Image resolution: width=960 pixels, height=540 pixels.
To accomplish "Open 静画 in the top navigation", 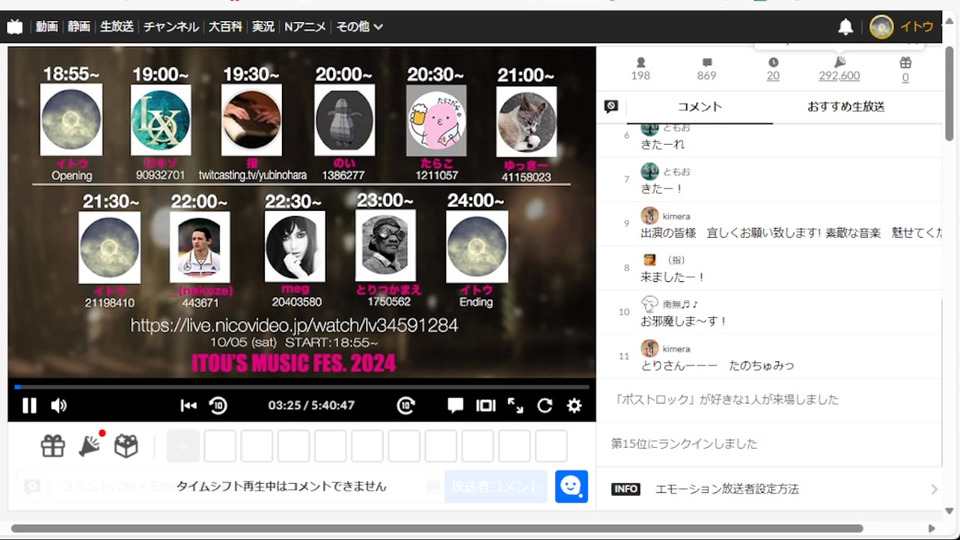I will click(x=78, y=26).
